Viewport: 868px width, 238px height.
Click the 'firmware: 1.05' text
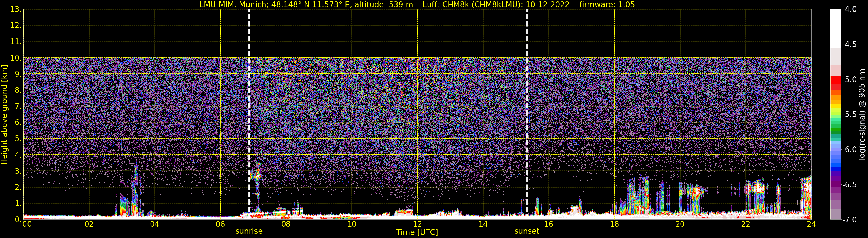607,5
